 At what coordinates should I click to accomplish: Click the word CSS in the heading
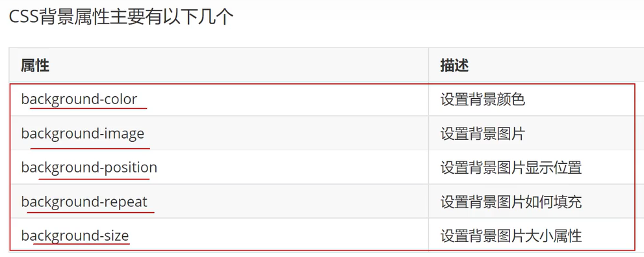coord(24,18)
